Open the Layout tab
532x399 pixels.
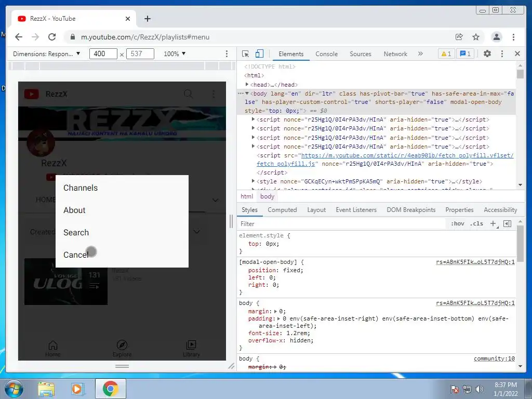tap(316, 210)
